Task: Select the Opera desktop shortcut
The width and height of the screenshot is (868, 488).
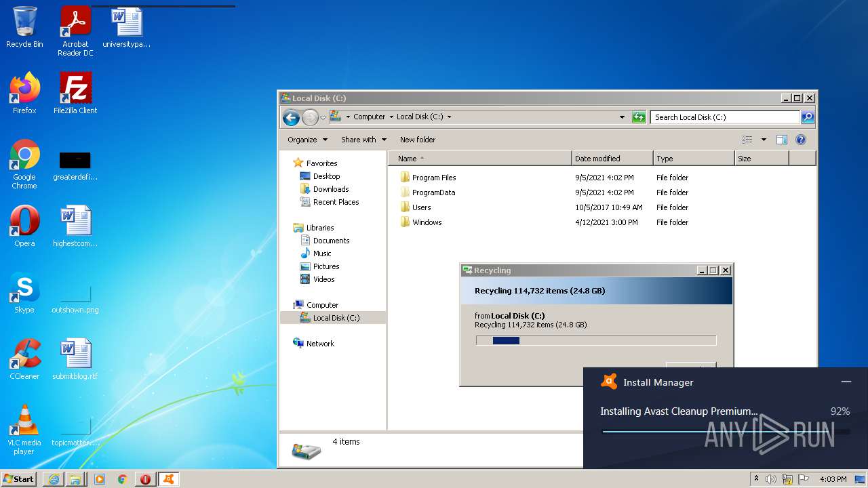Action: point(24,226)
